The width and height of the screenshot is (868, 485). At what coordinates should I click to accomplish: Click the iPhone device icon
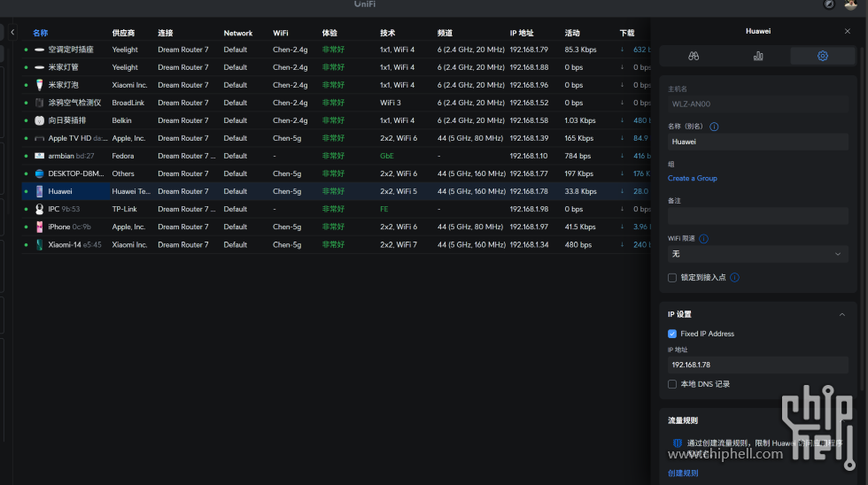click(39, 227)
